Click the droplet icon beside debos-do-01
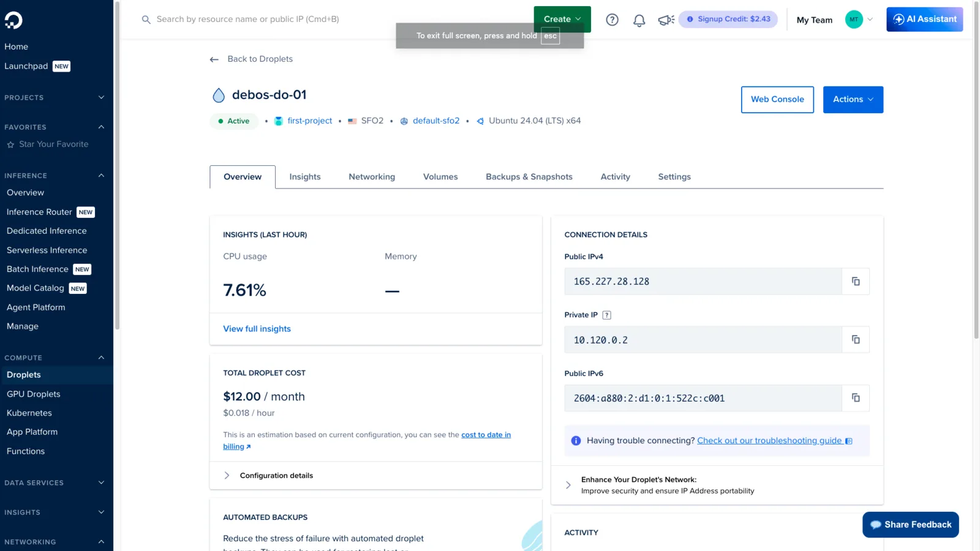 [x=218, y=95]
